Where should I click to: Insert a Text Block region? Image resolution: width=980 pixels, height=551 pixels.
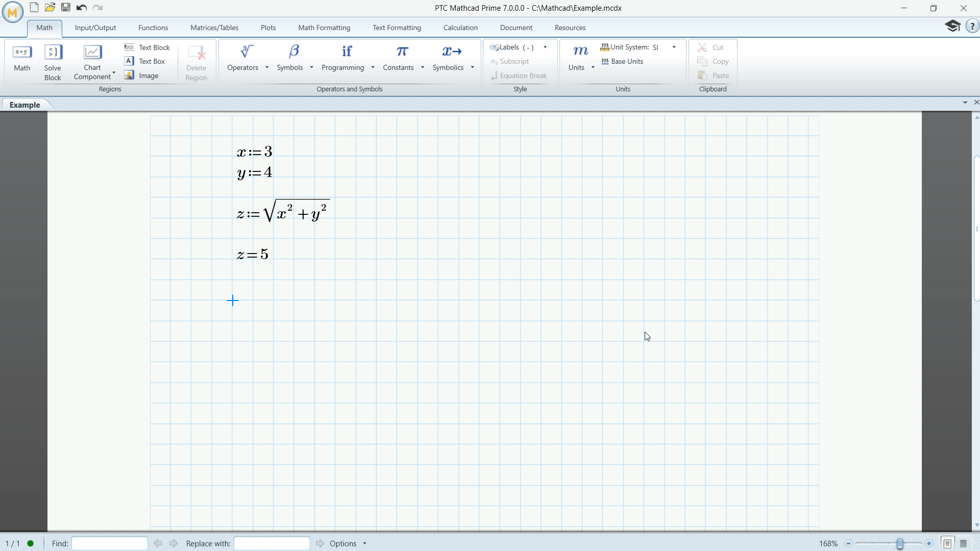pos(153,47)
